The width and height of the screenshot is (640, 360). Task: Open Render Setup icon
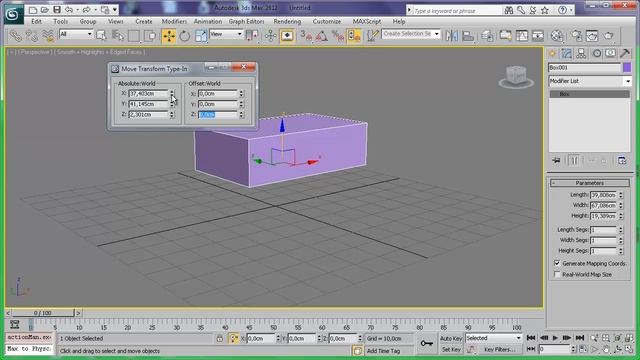click(x=577, y=36)
